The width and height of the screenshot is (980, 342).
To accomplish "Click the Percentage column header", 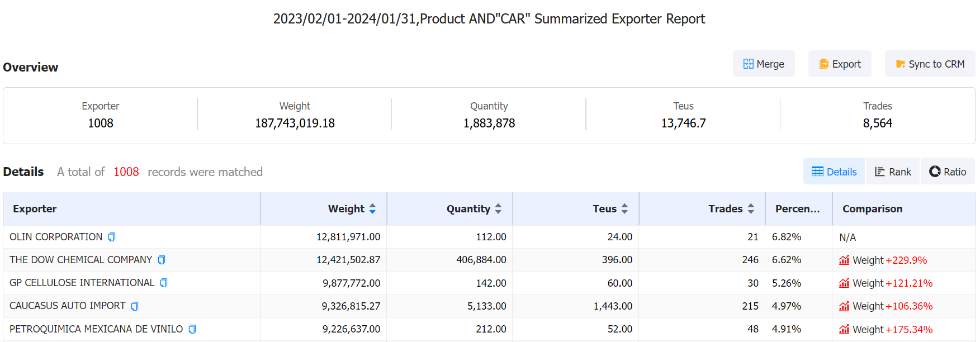I will pyautogui.click(x=797, y=209).
